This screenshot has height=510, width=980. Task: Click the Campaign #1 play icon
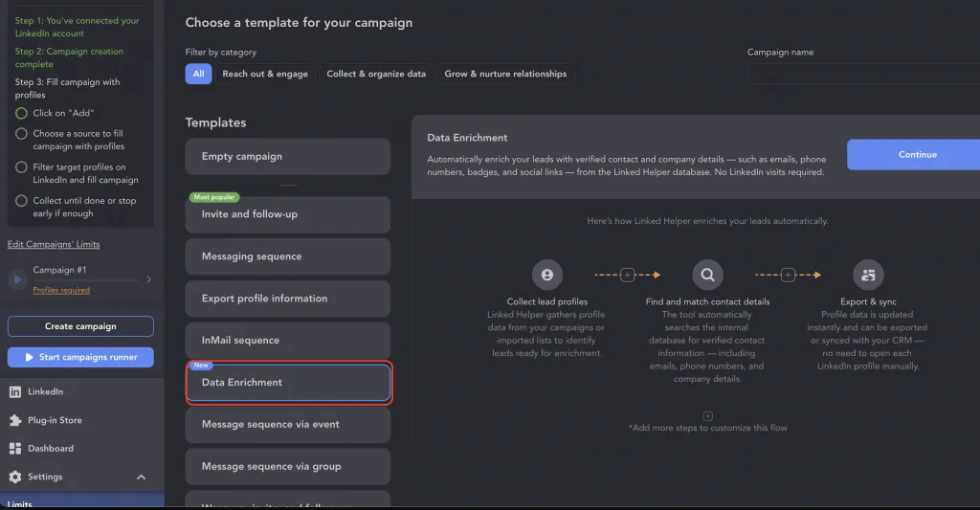coord(17,279)
